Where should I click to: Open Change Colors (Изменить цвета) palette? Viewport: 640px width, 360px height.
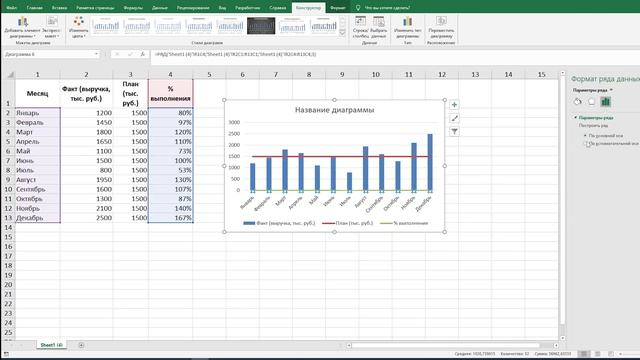point(78,27)
